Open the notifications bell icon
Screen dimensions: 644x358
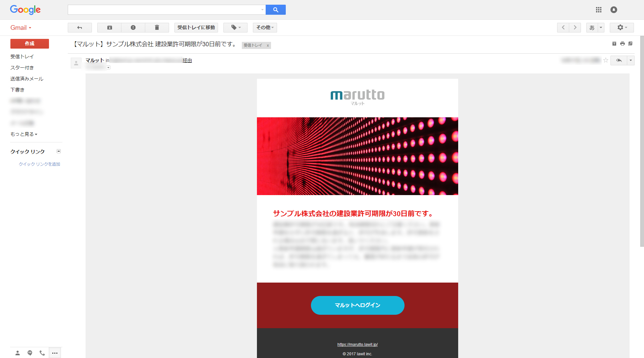pyautogui.click(x=613, y=10)
